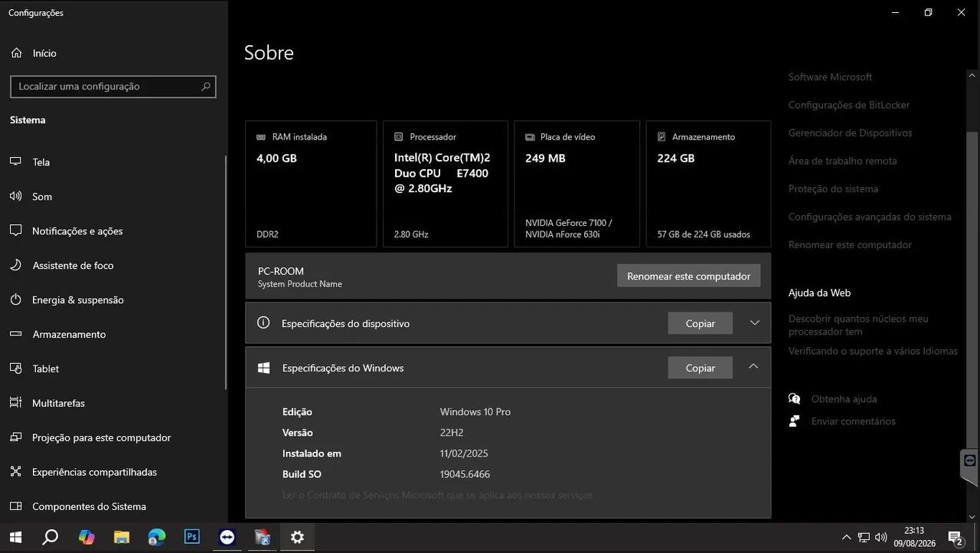
Task: Copy the Especificações do Windows details
Action: pos(701,368)
